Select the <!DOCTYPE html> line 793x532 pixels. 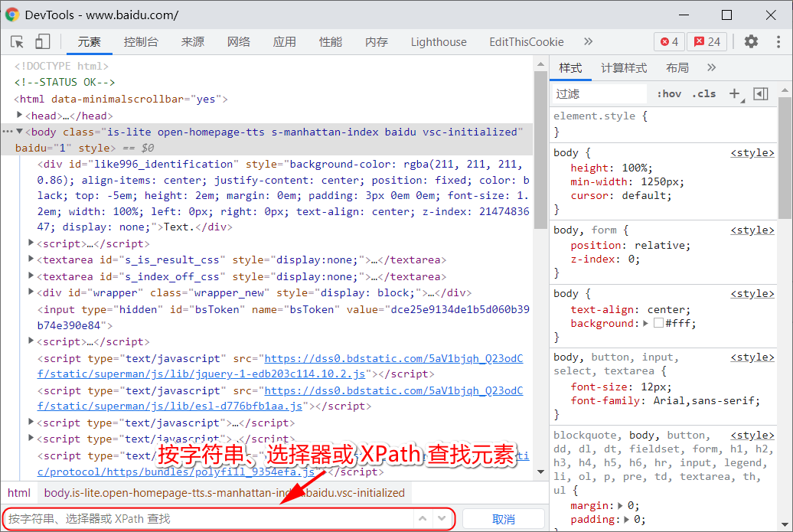pos(61,66)
